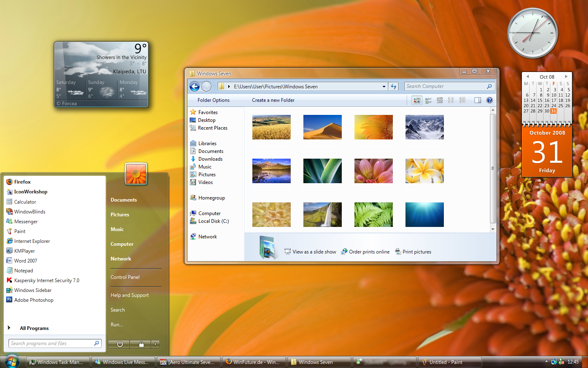This screenshot has height=368, width=588.
Task: Show hidden tray icons arrow
Action: tap(546, 362)
